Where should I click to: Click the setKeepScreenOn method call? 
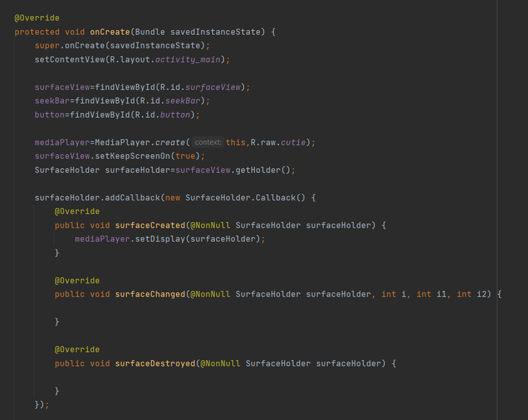132,156
